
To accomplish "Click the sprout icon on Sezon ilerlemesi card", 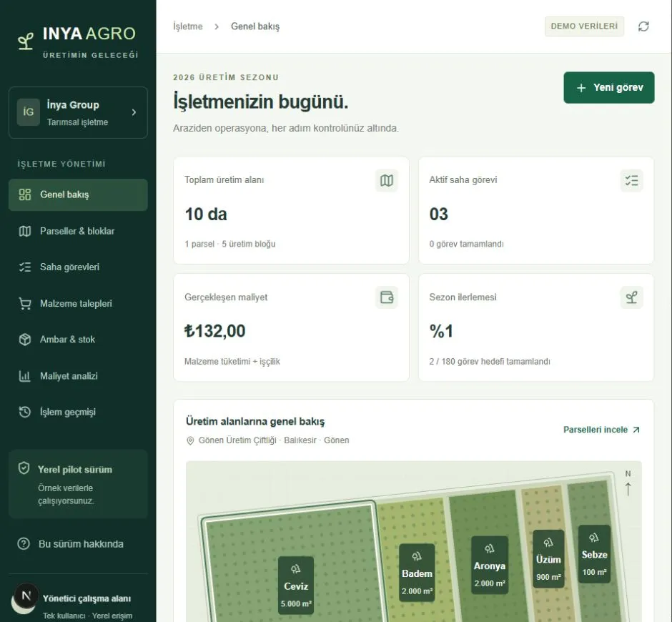I will 631,297.
